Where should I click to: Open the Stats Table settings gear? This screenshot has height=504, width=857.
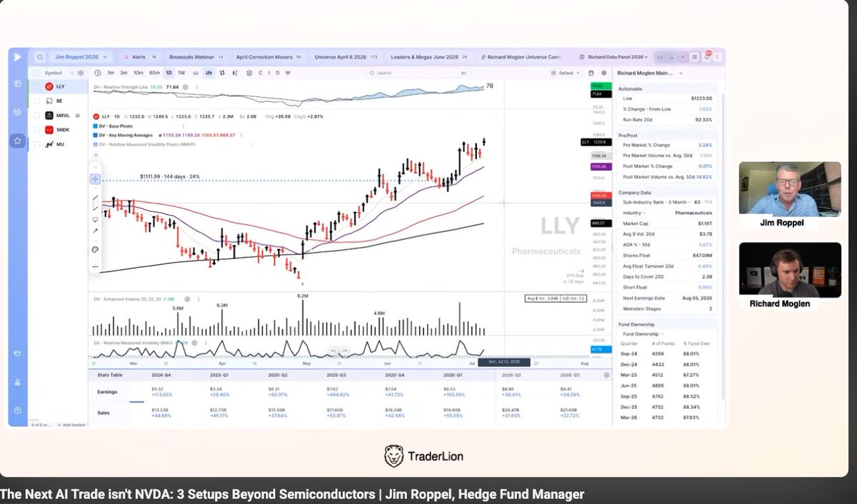(x=606, y=374)
